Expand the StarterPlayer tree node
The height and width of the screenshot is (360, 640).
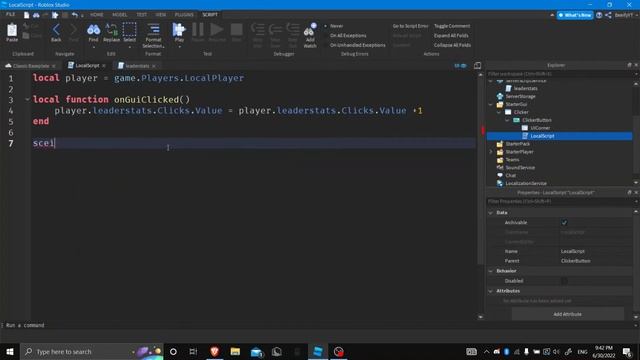pos(491,152)
